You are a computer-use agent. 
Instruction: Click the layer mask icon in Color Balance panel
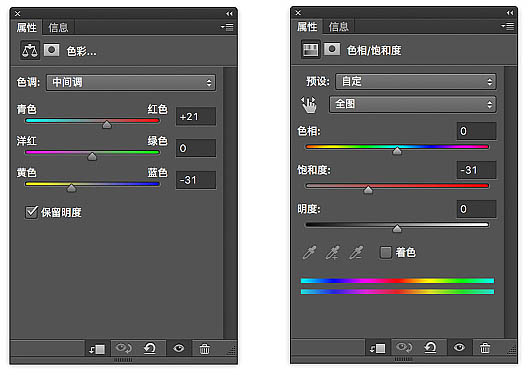pos(52,50)
